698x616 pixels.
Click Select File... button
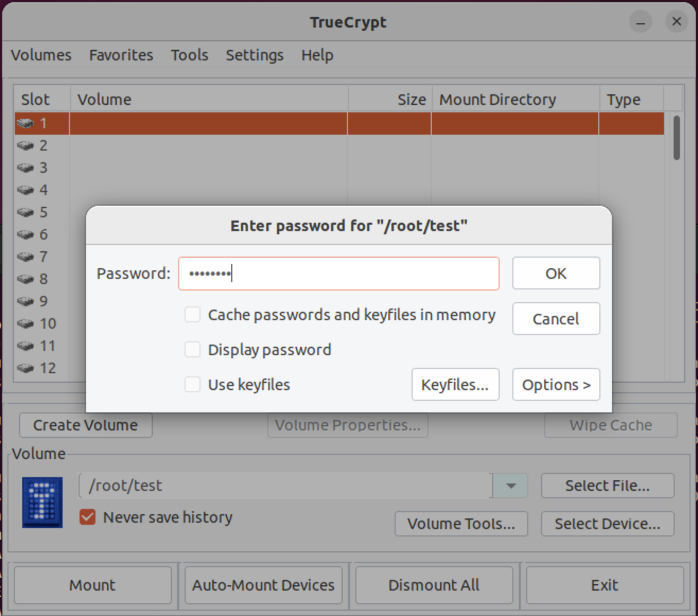pos(607,486)
